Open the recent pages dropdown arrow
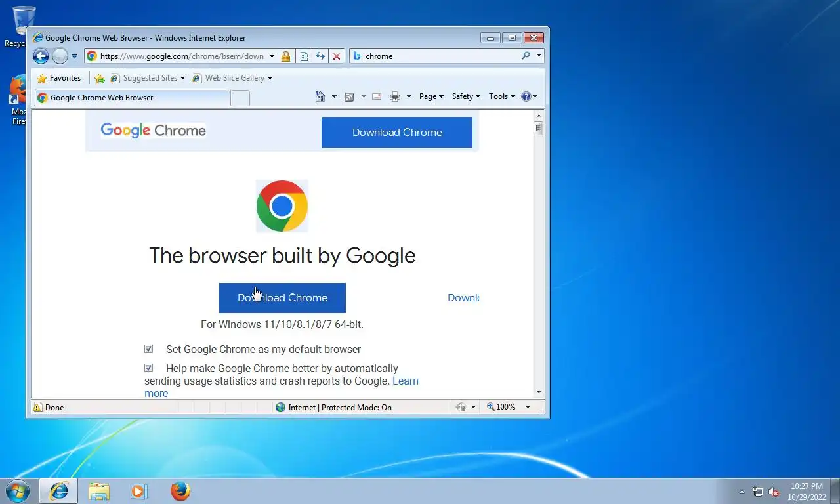 point(74,56)
